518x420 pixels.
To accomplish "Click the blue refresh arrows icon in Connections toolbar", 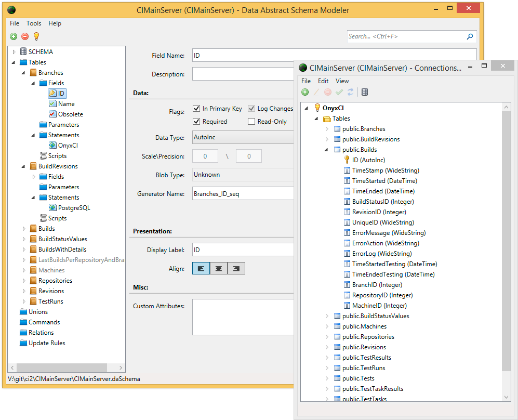I will (x=351, y=92).
